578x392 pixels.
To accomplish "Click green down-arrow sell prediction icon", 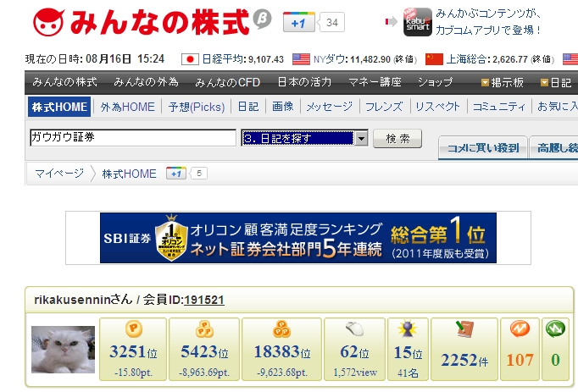I will tap(555, 329).
